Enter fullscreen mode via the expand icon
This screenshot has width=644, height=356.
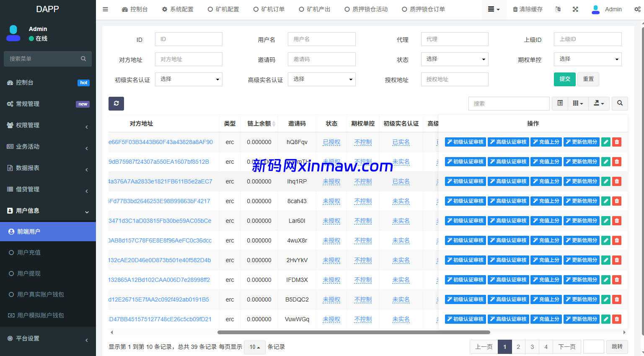575,9
